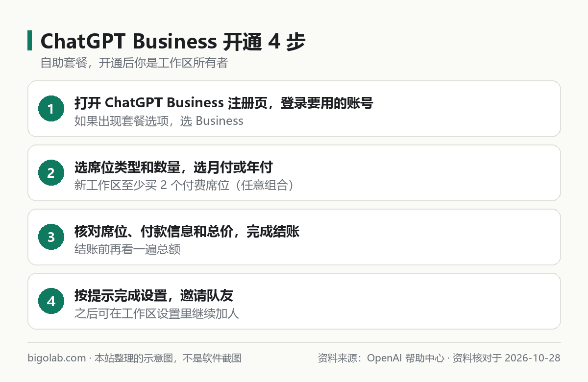
Task: Click the title 'ChatGPT Business 开通 4 步'
Action: pos(173,42)
